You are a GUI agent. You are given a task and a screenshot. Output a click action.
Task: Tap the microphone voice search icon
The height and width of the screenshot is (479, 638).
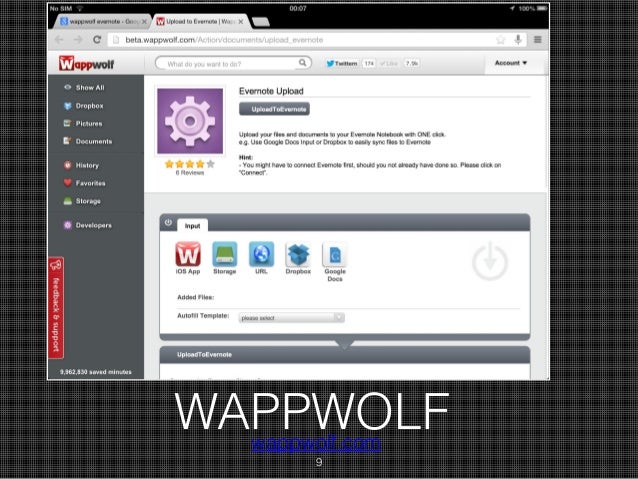[x=518, y=39]
